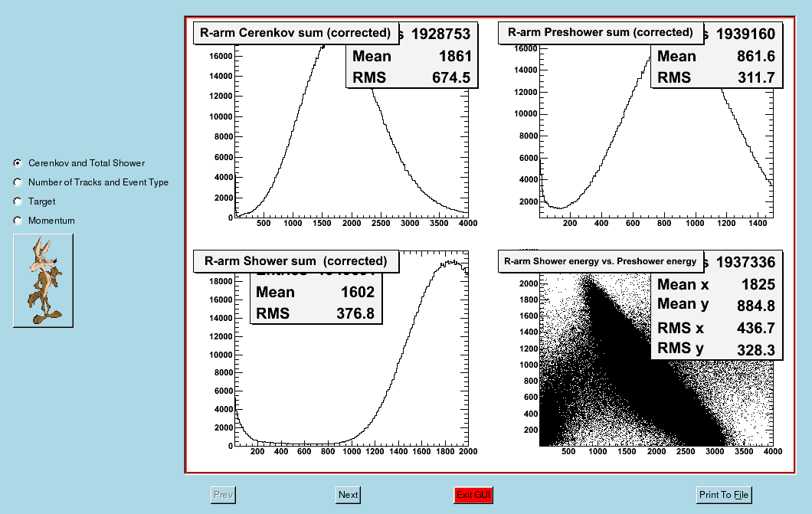The image size is (812, 514).
Task: Click the Cerenkov plot x-axis label 4000
Action: 468,223
